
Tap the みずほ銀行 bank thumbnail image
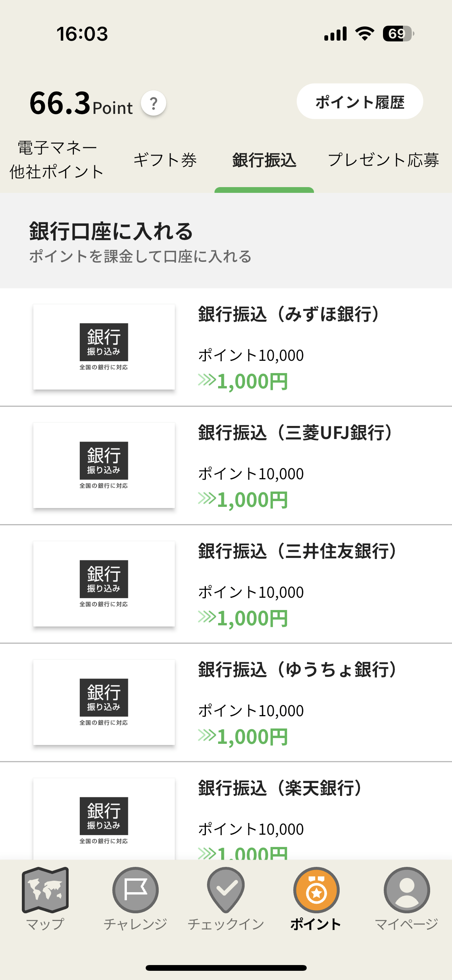(x=104, y=347)
